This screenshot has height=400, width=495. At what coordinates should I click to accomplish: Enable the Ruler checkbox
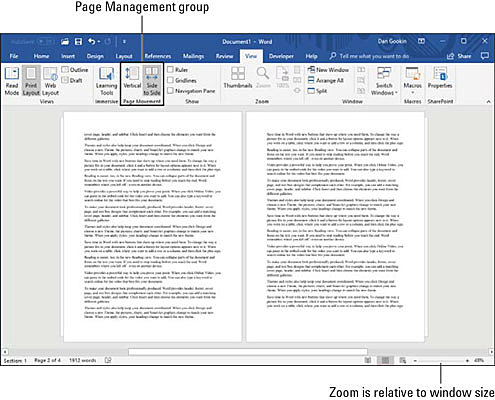point(170,70)
